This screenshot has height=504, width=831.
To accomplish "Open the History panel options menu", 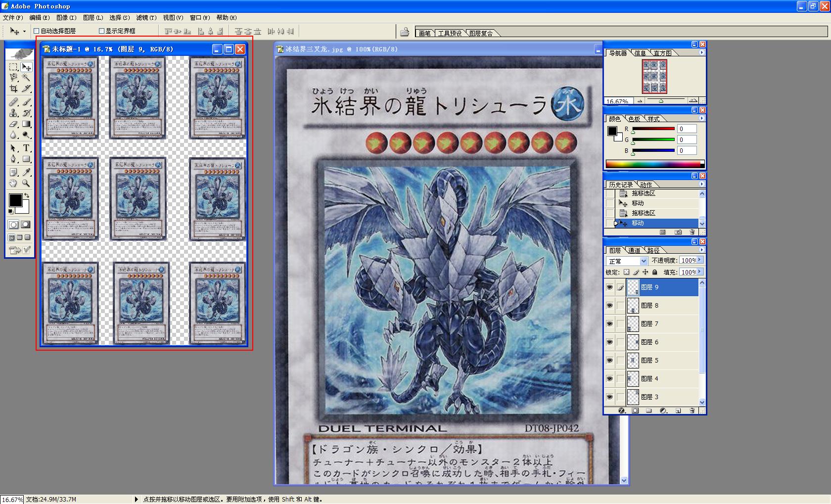I will point(701,184).
